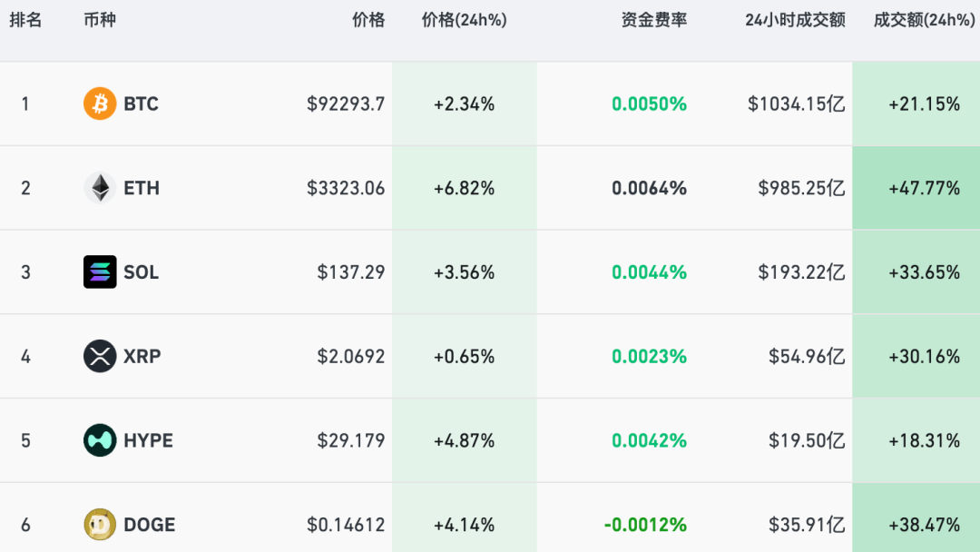
Task: Sort by 成交额(24h%) column header
Action: pyautogui.click(x=924, y=20)
